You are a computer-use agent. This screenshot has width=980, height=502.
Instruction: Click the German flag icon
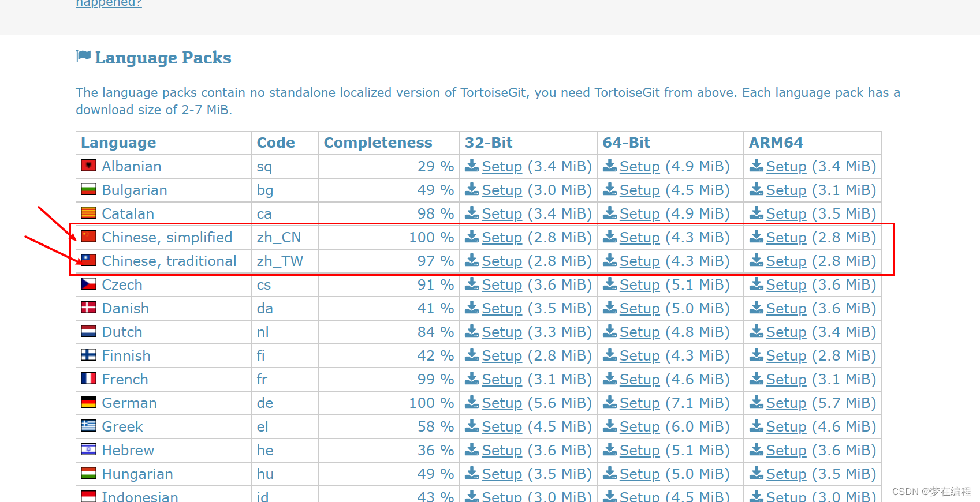pos(88,402)
